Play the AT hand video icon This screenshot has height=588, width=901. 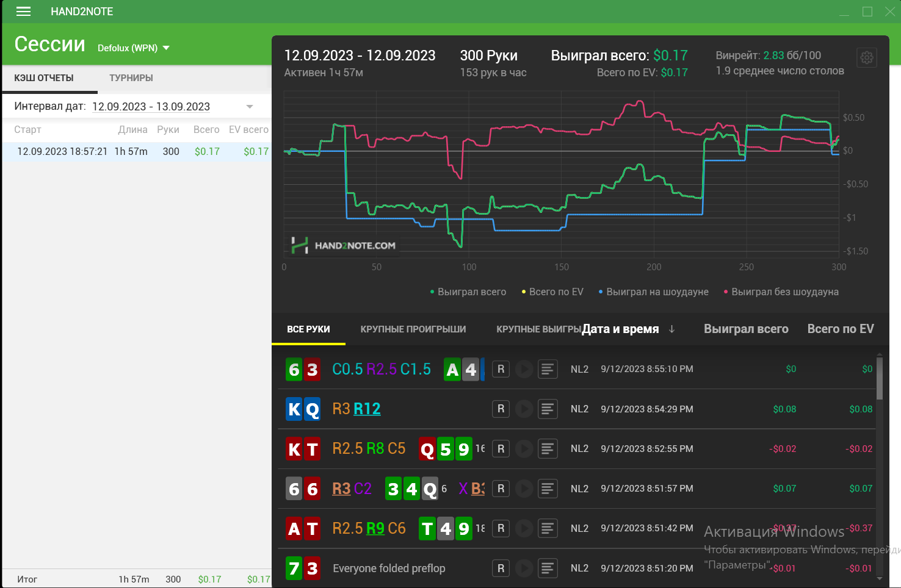click(524, 528)
